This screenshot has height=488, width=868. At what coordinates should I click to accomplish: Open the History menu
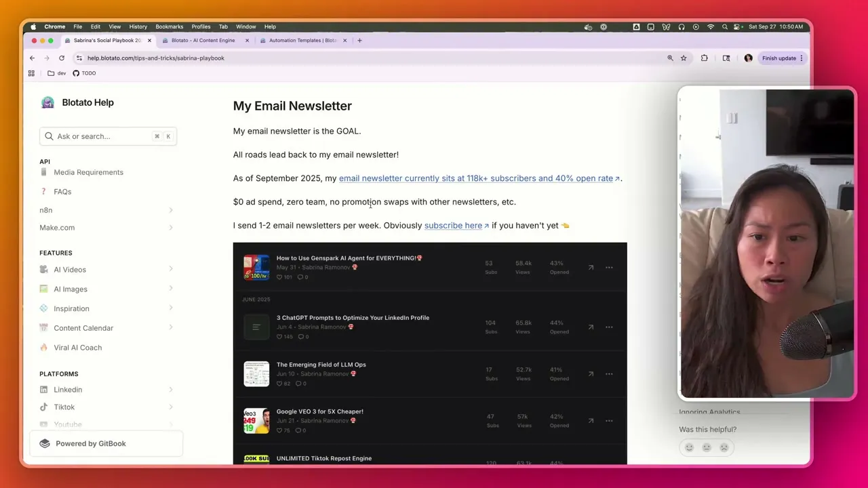138,27
